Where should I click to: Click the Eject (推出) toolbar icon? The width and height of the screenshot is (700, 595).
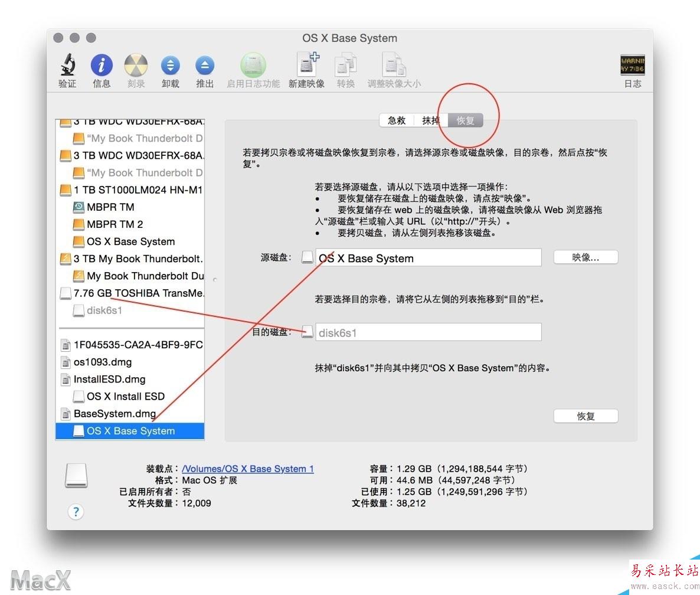(205, 65)
